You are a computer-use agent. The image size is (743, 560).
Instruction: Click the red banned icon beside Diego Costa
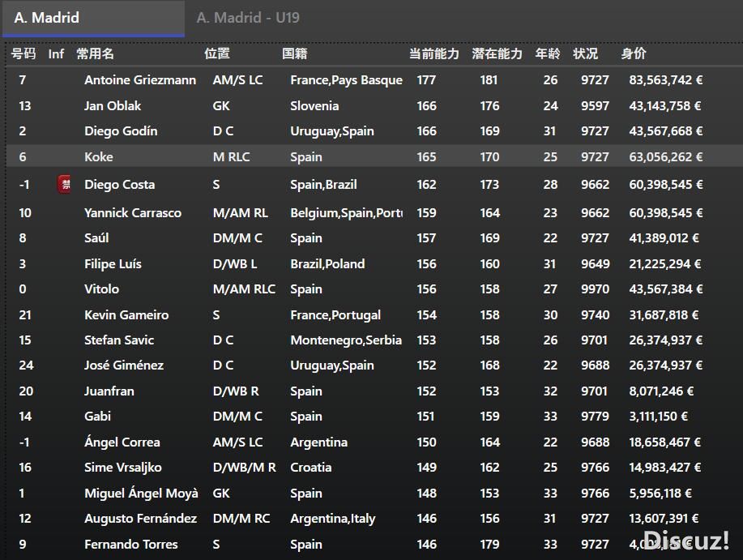coord(64,184)
